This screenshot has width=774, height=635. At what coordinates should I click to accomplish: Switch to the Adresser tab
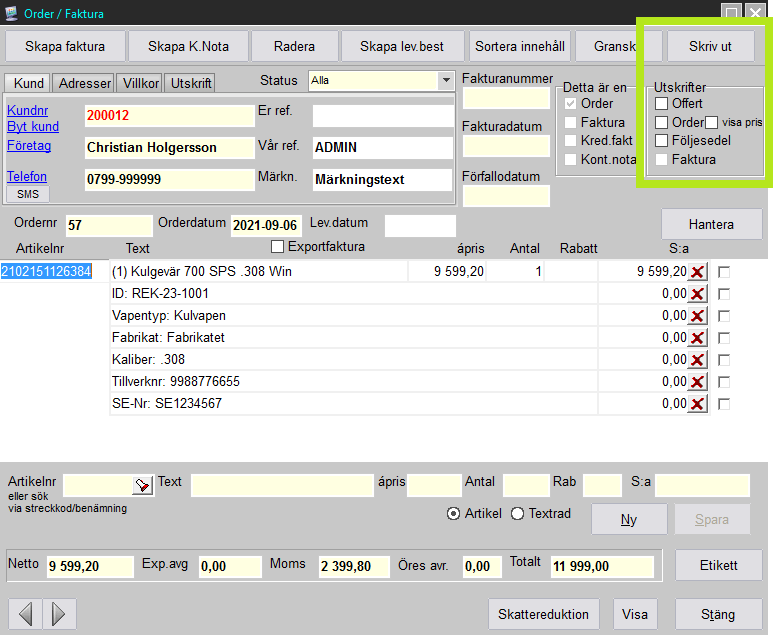point(84,83)
